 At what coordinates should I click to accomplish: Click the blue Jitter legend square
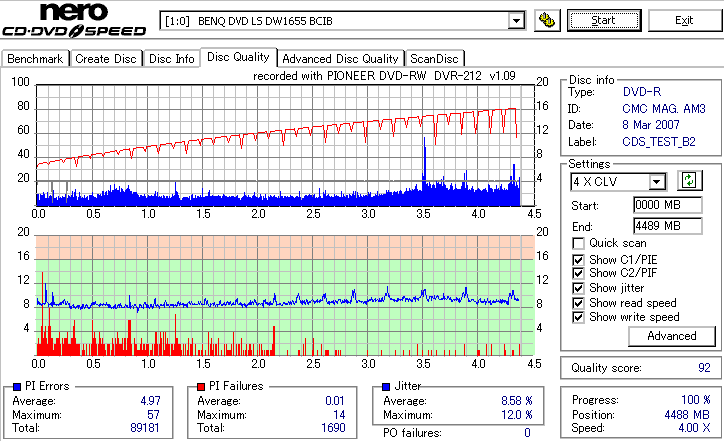[386, 387]
